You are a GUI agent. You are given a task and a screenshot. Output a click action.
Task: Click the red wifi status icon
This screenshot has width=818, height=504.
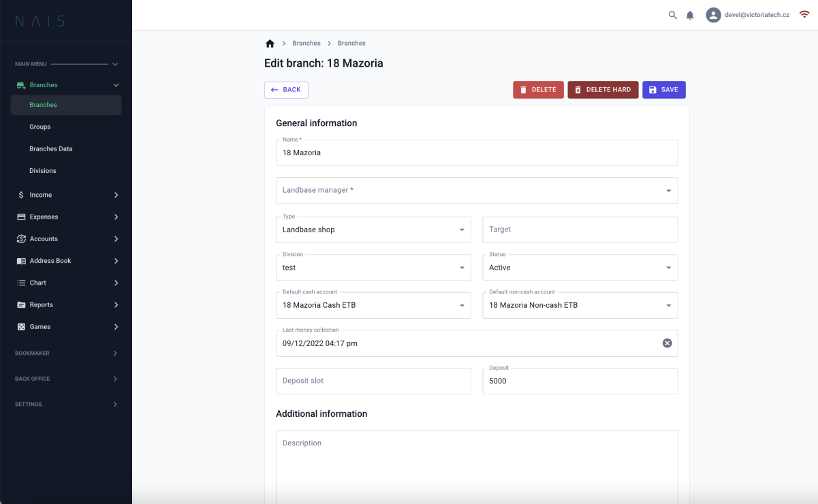[x=804, y=15]
